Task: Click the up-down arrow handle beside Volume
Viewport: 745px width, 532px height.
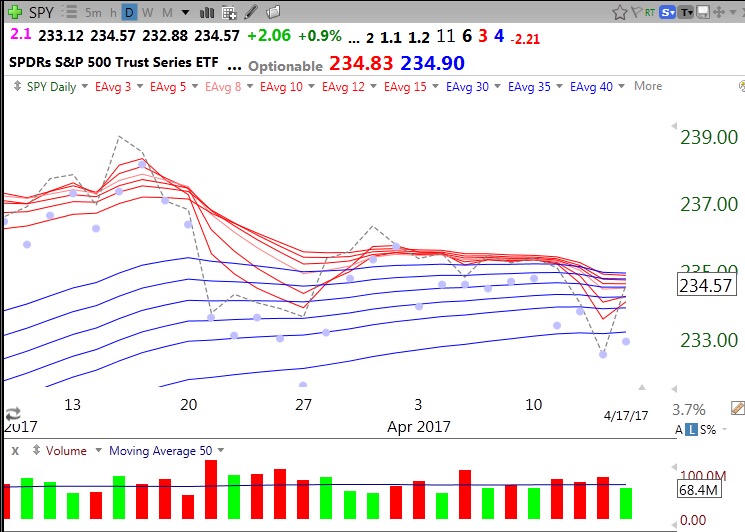Action: pyautogui.click(x=36, y=450)
